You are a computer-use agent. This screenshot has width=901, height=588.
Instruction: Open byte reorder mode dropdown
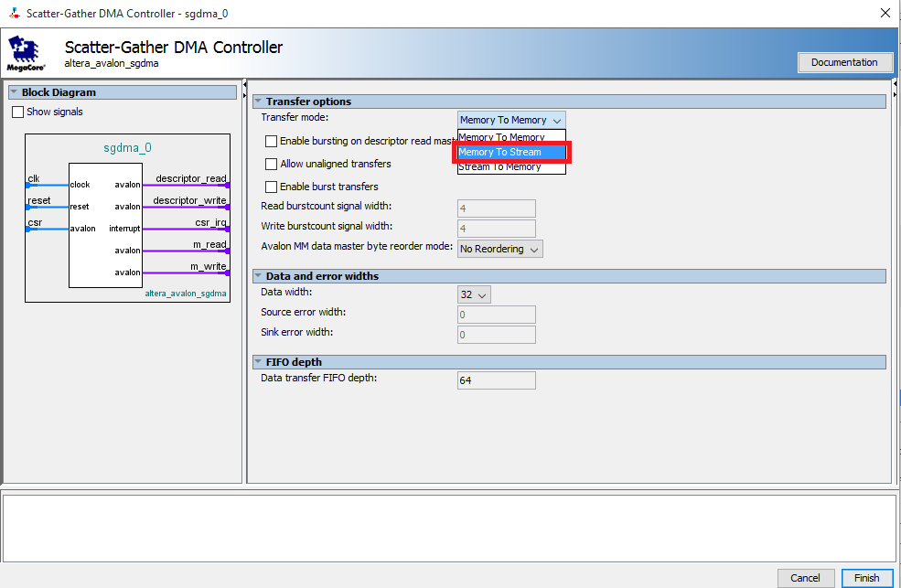(x=500, y=250)
